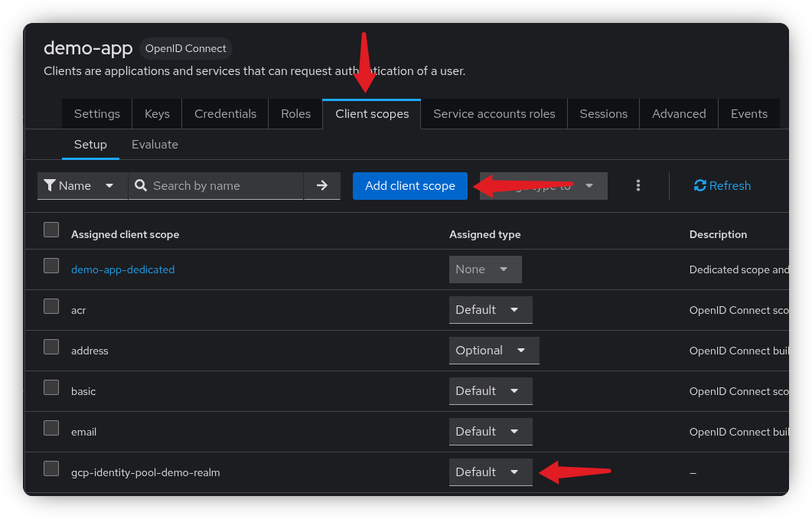Open the demo-app-dedicated scope link
This screenshot has height=519, width=812.
[x=122, y=269]
